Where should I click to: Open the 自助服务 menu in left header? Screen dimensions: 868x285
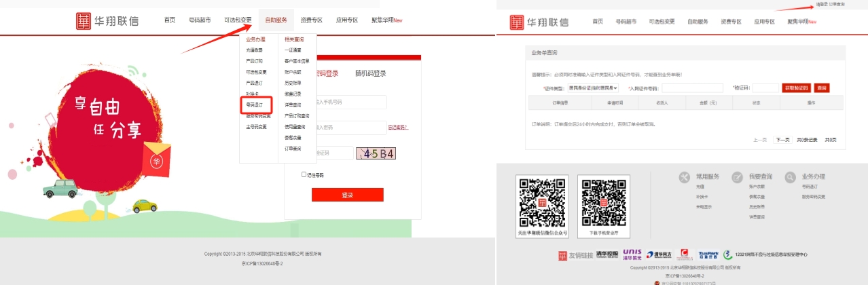point(276,21)
